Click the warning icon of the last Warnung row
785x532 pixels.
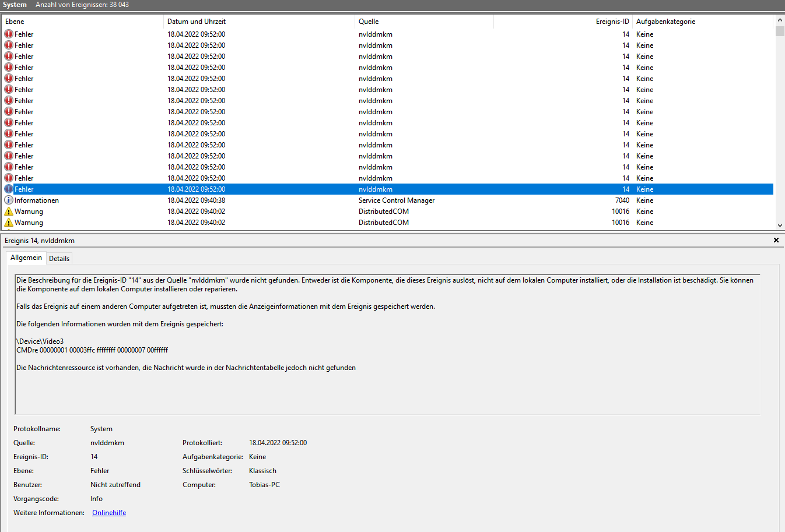[x=9, y=223]
